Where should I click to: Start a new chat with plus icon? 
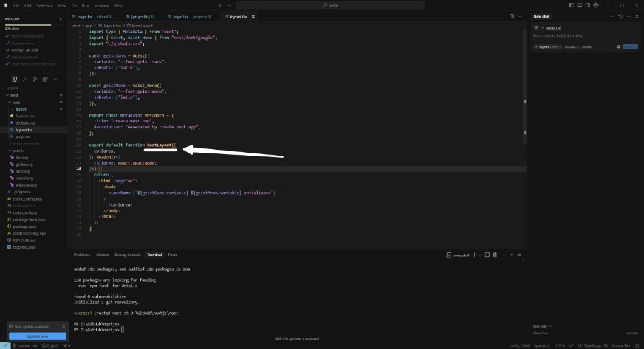point(611,16)
